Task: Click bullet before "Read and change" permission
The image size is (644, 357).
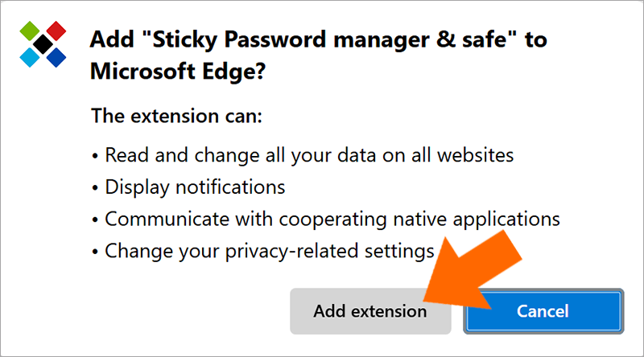Action: pos(95,156)
